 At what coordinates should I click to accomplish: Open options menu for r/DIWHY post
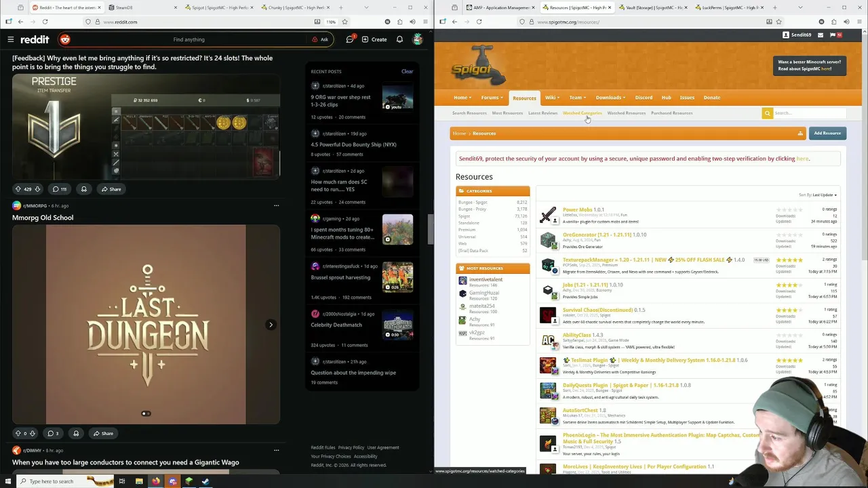(x=276, y=450)
